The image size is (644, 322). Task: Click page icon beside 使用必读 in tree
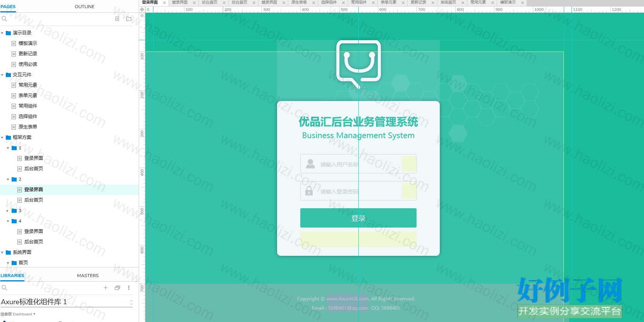(14, 64)
